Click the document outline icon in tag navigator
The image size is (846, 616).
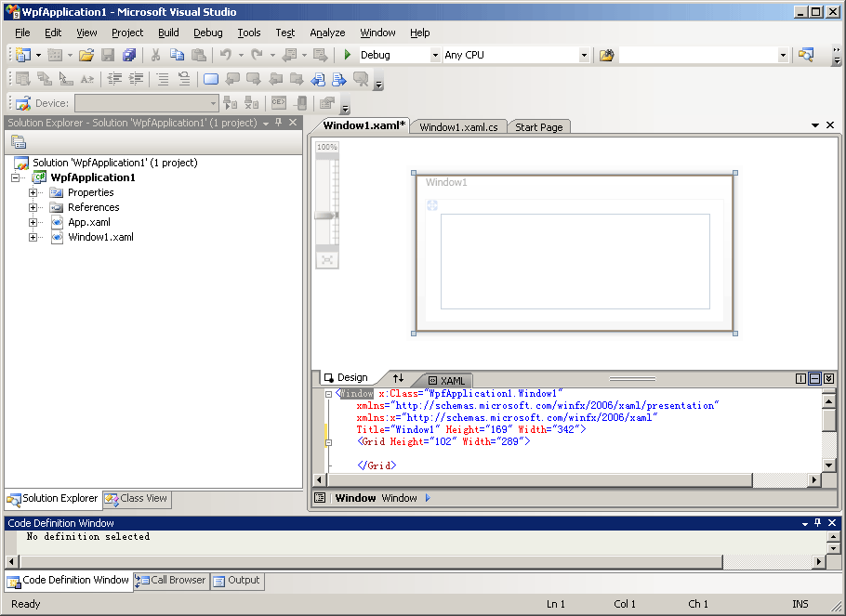coord(320,498)
